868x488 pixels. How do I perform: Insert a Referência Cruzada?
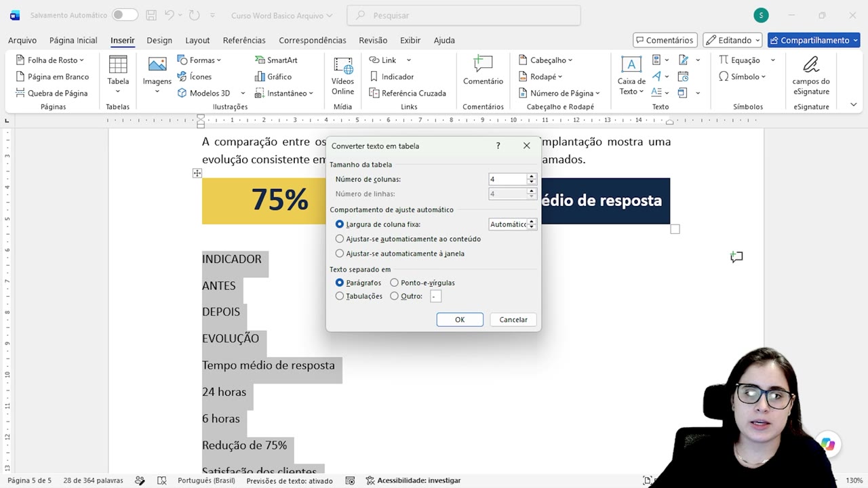click(408, 93)
